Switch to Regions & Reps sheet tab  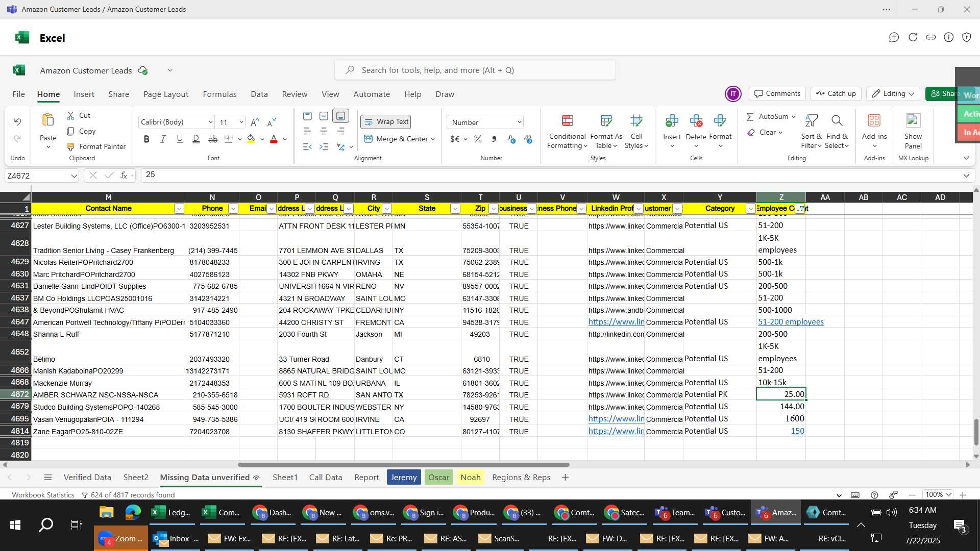[521, 478]
